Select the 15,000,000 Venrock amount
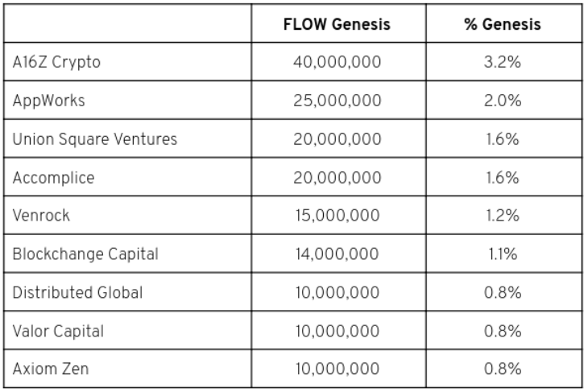 pyautogui.click(x=337, y=217)
